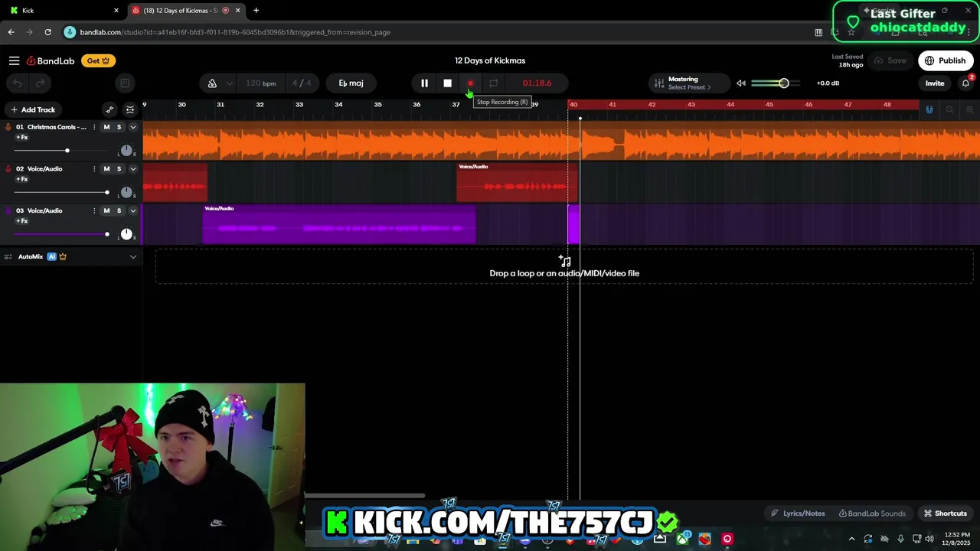Expand track 02 Voice/Audio options
The image size is (980, 551).
pos(132,169)
